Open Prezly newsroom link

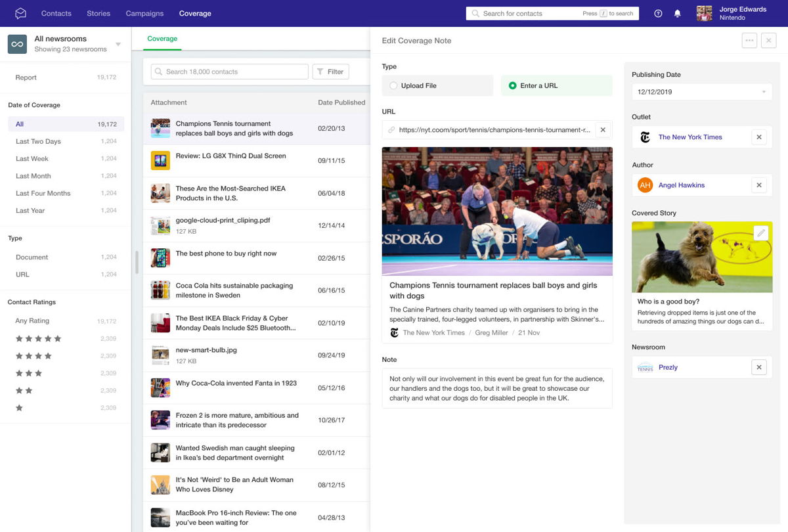coord(668,367)
